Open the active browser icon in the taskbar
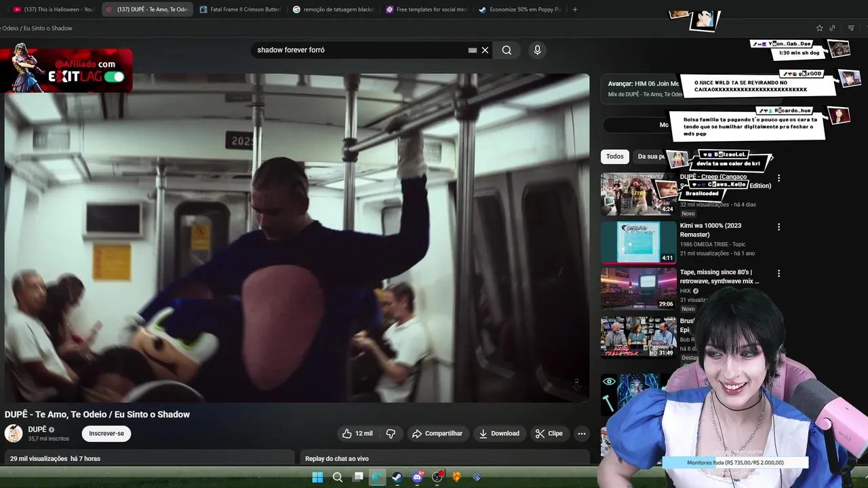868x488 pixels. [378, 477]
